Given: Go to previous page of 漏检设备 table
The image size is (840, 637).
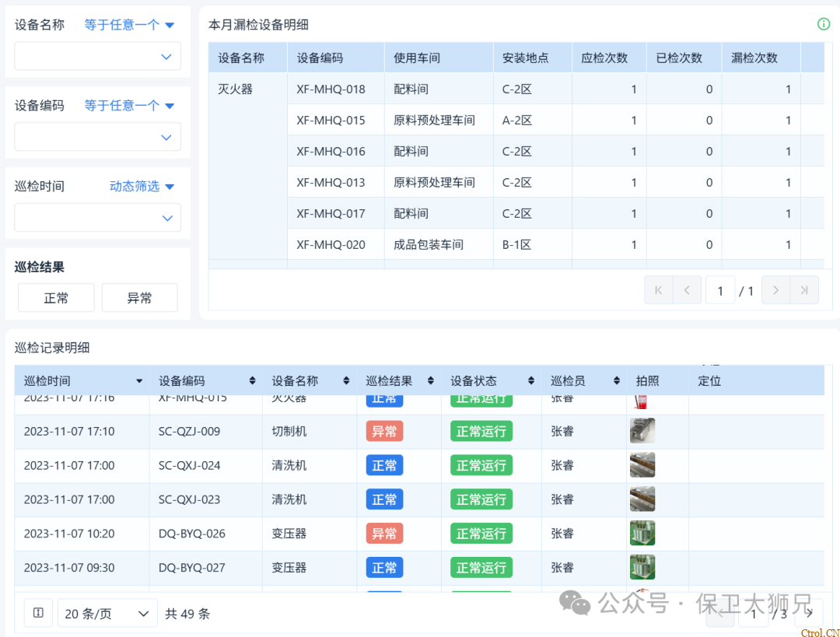Looking at the screenshot, I should 687,290.
